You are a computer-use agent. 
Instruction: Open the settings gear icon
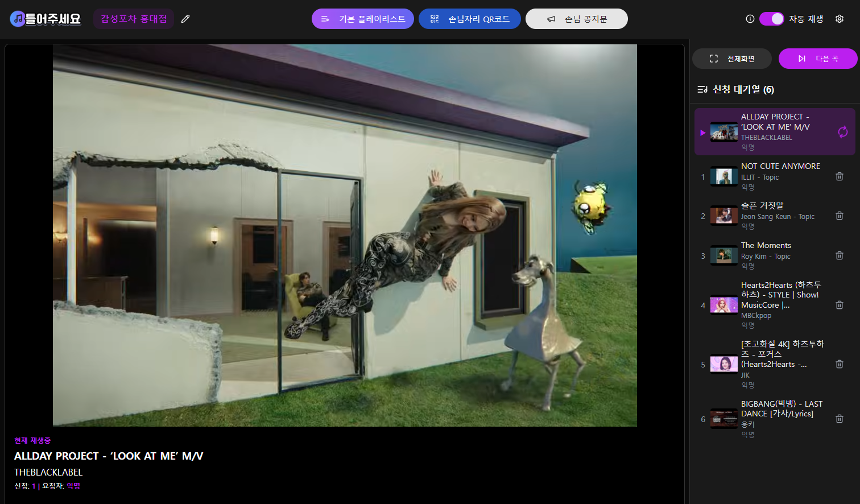[x=840, y=19]
